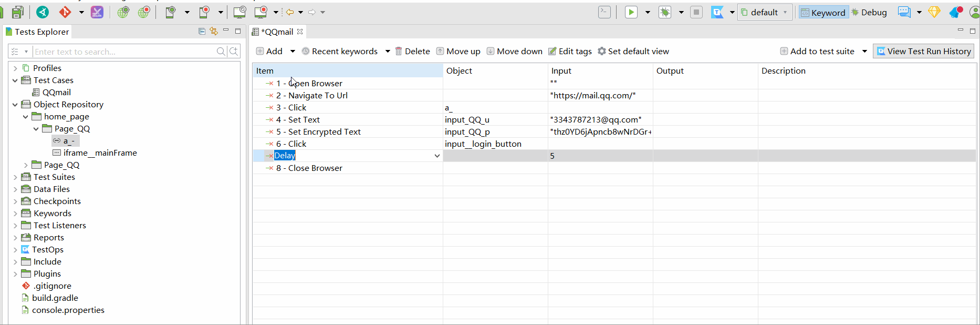Screen dimensions: 980x325
Task: Click the Move up button
Action: click(x=458, y=51)
